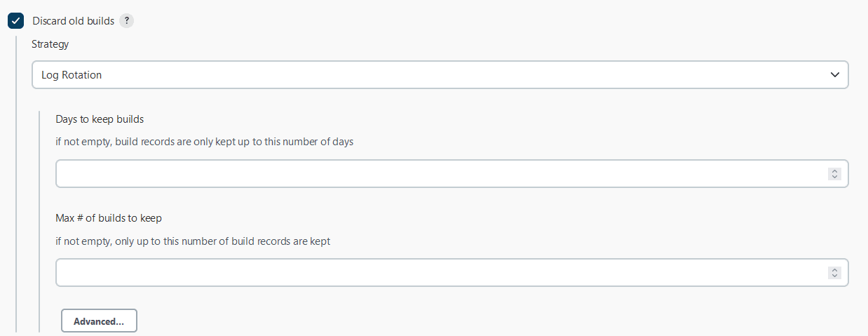Click the Max # of builds to keep label
The height and width of the screenshot is (336, 868).
click(x=109, y=218)
